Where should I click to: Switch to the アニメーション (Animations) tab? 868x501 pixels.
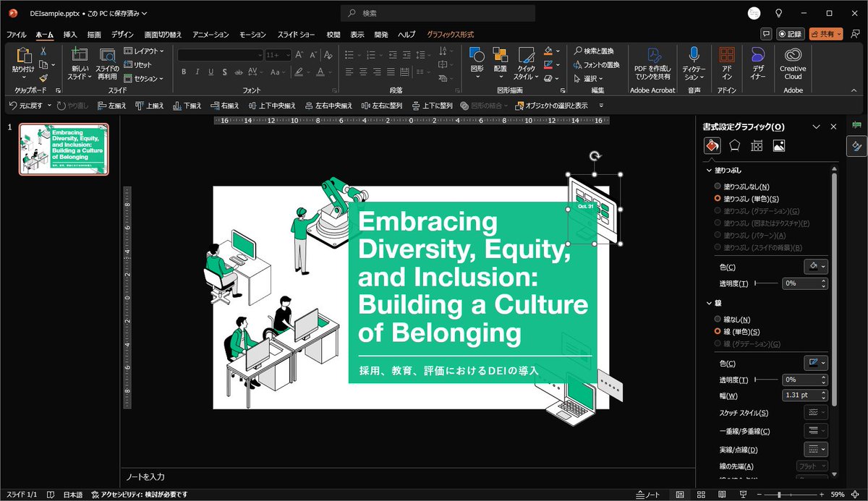210,34
